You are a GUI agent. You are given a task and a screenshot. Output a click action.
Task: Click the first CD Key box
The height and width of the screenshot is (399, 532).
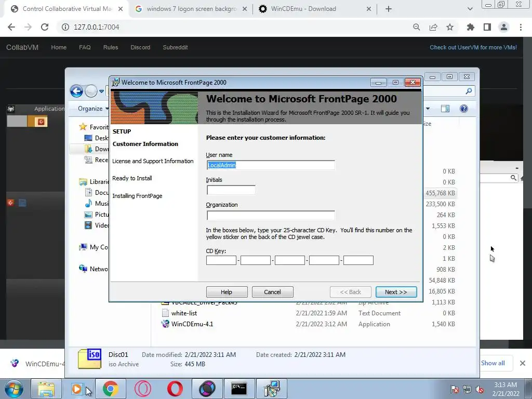(x=221, y=260)
